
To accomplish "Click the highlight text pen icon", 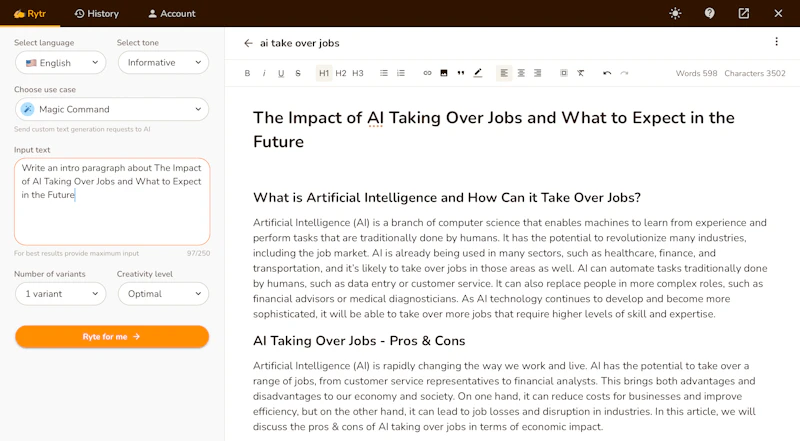I will 478,73.
